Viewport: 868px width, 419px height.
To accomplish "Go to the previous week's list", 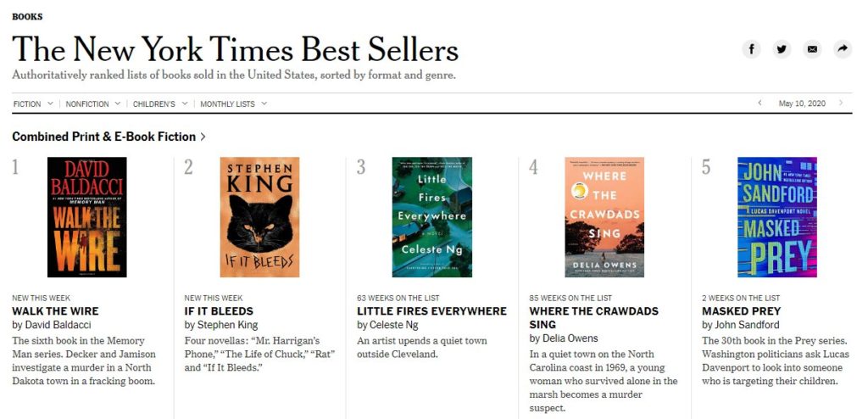I will 759,103.
